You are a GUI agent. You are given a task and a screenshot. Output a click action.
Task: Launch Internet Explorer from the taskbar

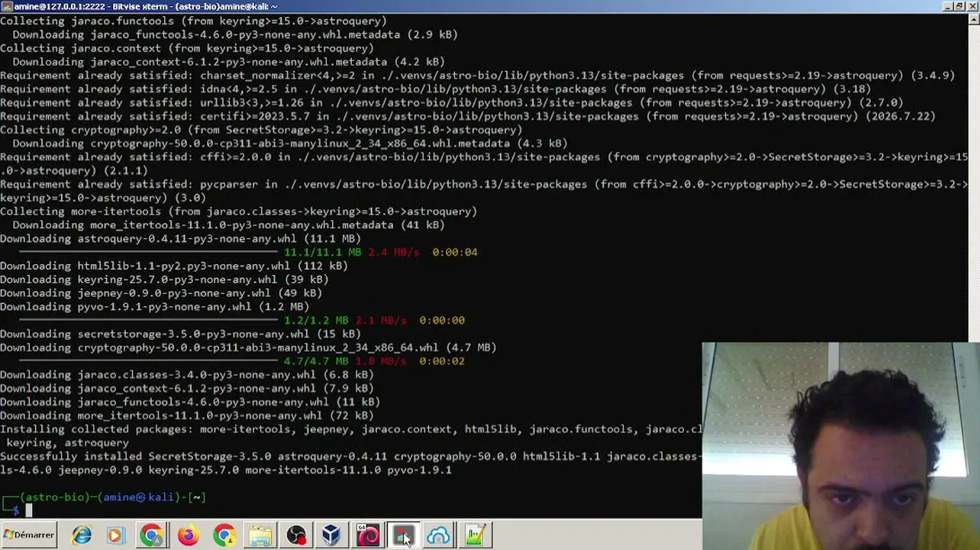(x=81, y=535)
